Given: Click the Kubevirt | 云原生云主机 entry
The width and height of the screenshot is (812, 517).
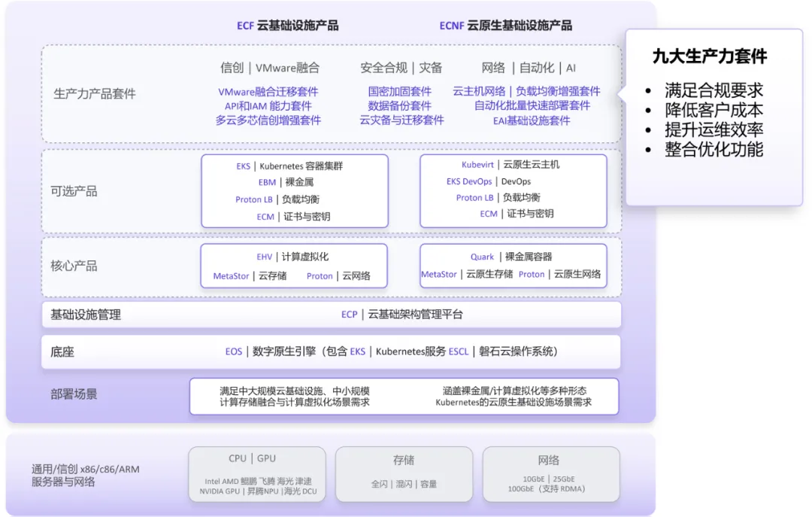Looking at the screenshot, I should coord(510,164).
